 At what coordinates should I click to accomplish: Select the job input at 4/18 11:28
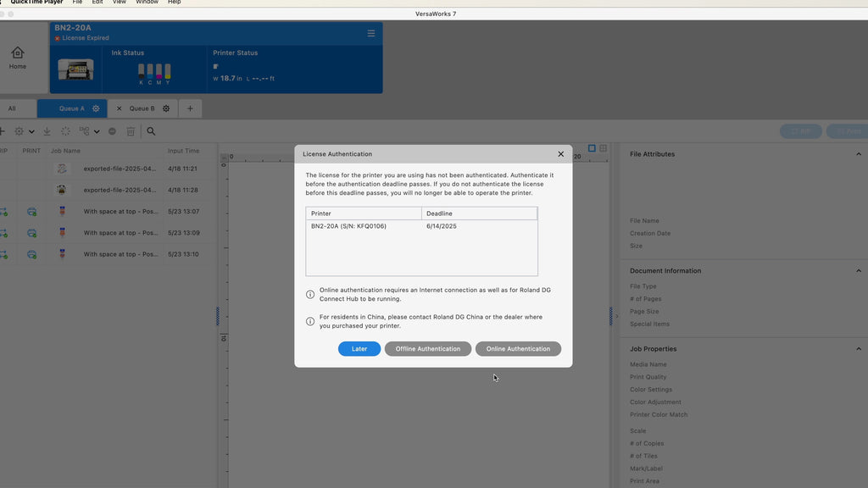click(x=108, y=190)
